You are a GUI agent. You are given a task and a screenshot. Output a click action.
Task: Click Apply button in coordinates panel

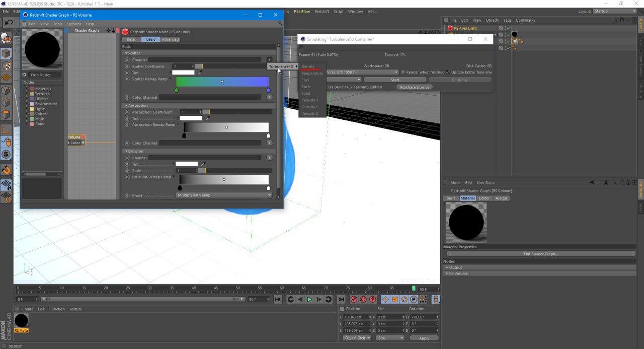pyautogui.click(x=424, y=338)
